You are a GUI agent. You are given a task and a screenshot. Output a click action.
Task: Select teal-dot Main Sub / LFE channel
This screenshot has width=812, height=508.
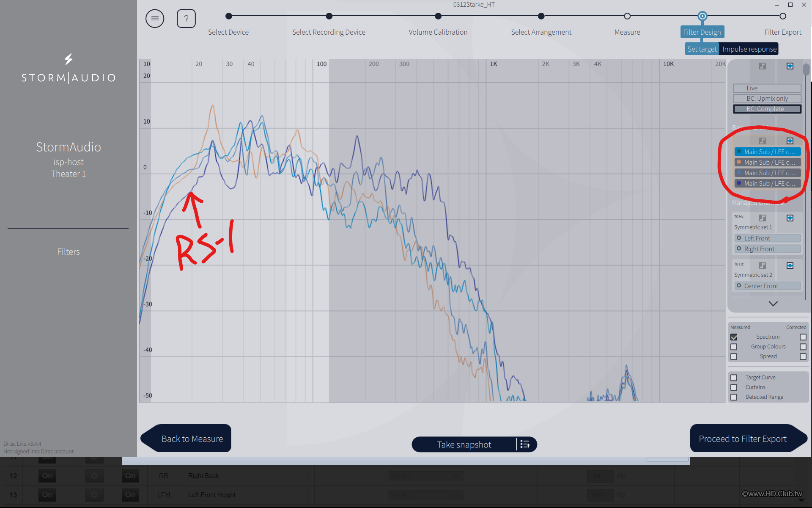point(768,152)
